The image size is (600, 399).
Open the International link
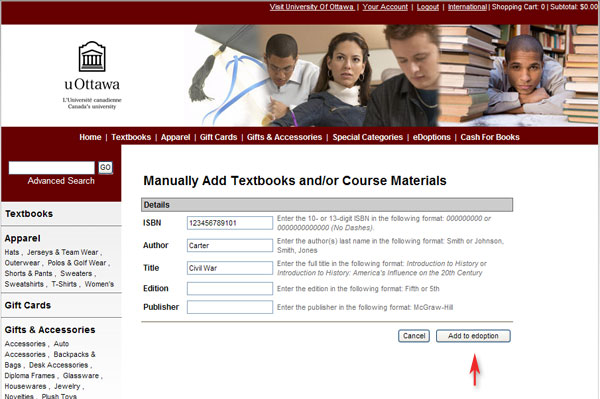click(x=467, y=7)
